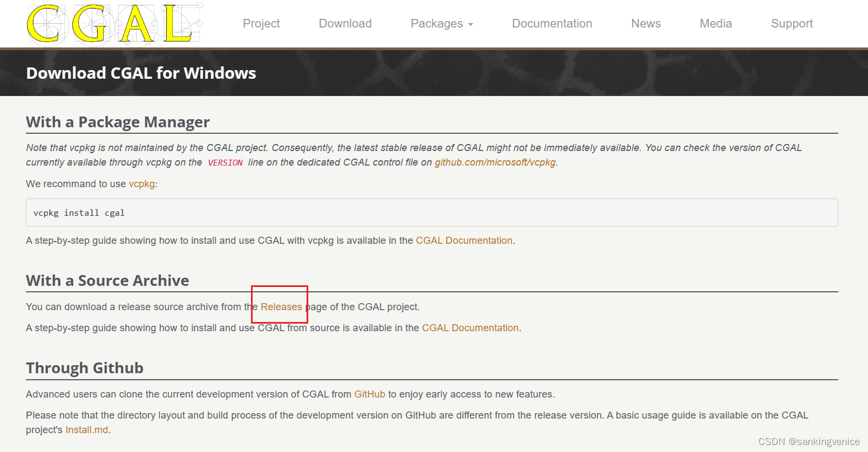Open the Download nav item

(345, 24)
